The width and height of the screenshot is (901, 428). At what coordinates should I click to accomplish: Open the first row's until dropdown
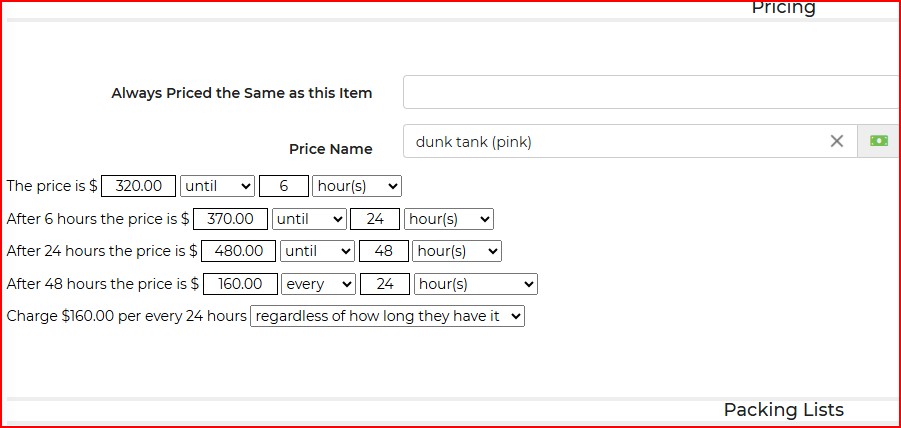click(217, 186)
